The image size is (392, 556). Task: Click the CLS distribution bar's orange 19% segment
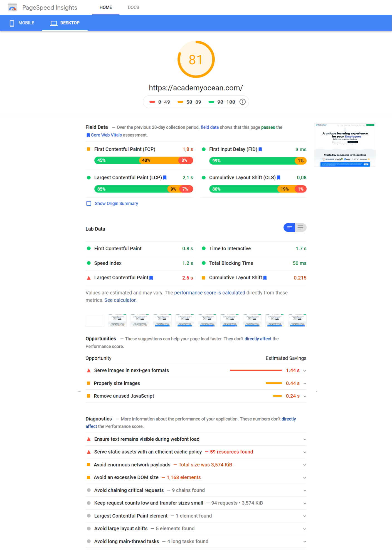(286, 189)
